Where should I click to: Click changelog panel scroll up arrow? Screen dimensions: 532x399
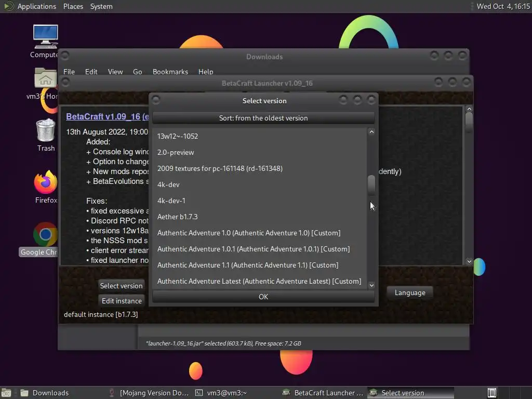[x=469, y=109]
